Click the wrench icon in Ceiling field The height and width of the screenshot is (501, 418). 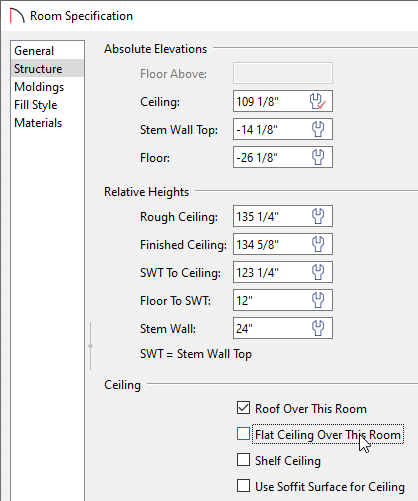click(317, 101)
